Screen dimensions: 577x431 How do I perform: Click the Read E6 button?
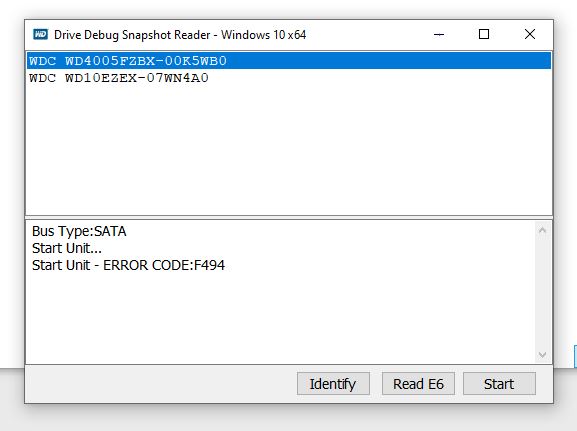coord(418,384)
